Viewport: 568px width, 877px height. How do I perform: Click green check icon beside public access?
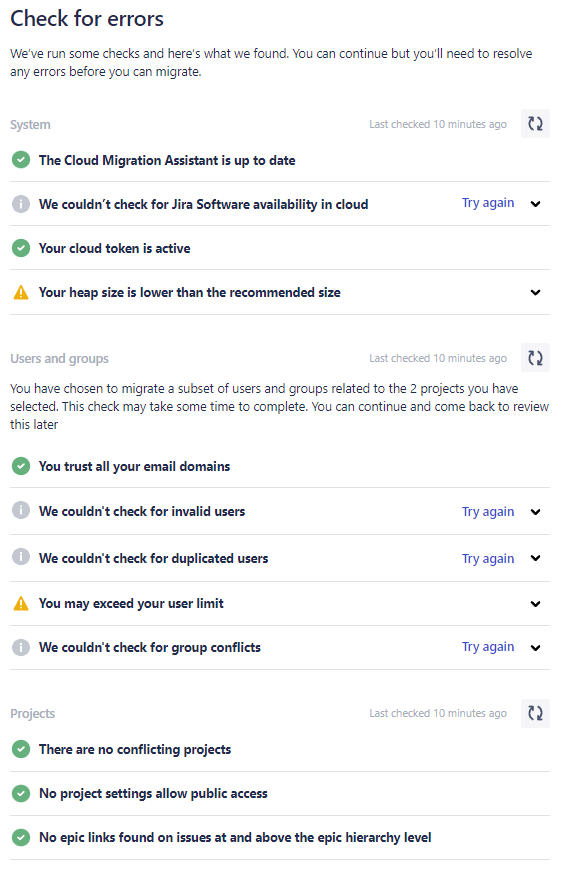pos(21,793)
